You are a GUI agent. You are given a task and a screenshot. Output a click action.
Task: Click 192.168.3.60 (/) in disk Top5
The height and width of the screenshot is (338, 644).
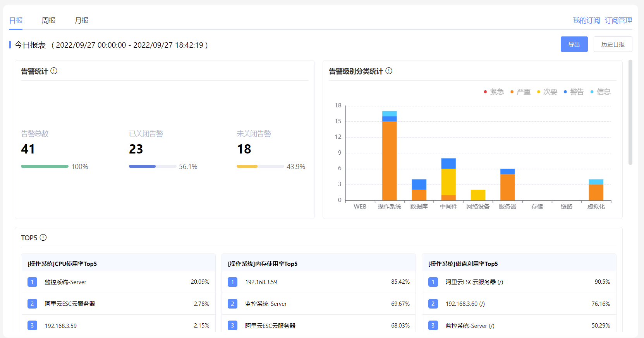[x=465, y=304]
